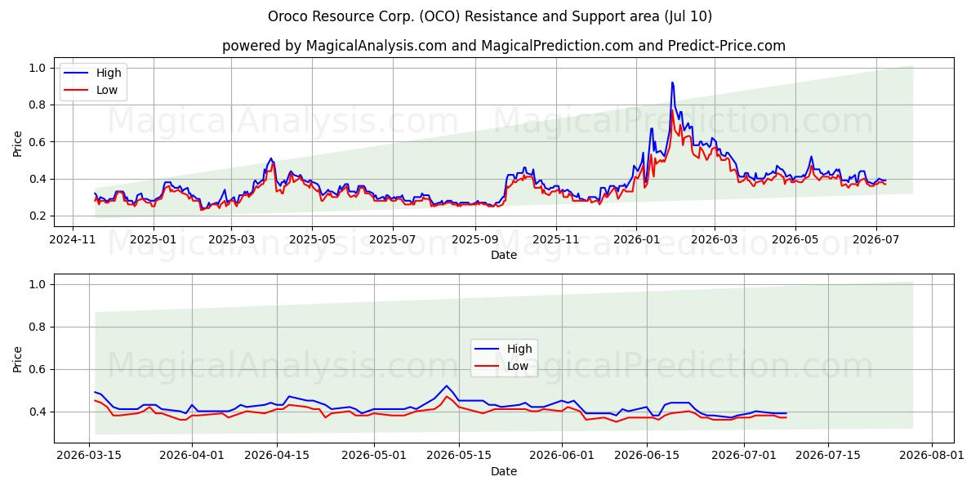Click the '2025-07' tick label on top chart
The image size is (980, 490).
[x=393, y=239]
